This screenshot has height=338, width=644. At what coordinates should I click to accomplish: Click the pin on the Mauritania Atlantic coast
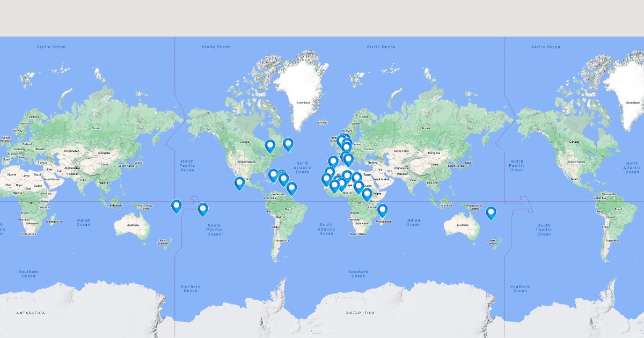coord(326,179)
